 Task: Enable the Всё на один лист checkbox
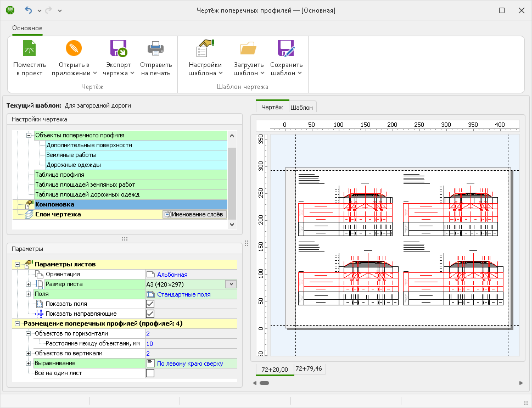coord(150,373)
